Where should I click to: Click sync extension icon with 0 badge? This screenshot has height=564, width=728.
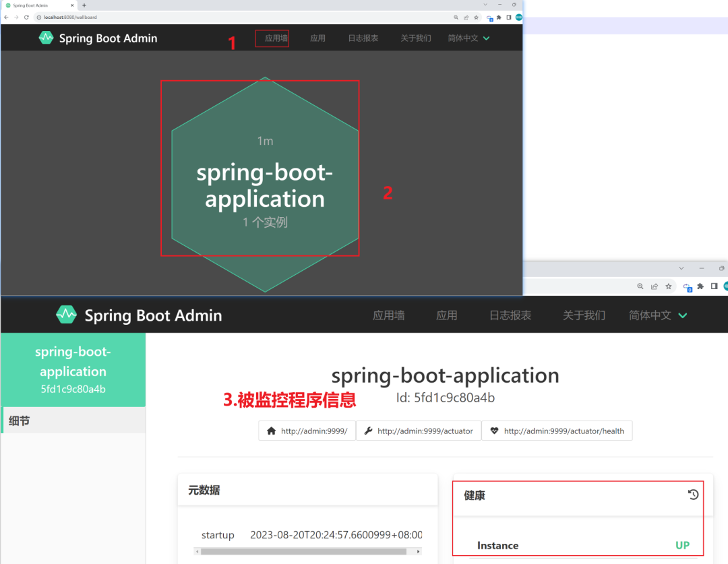coord(688,287)
